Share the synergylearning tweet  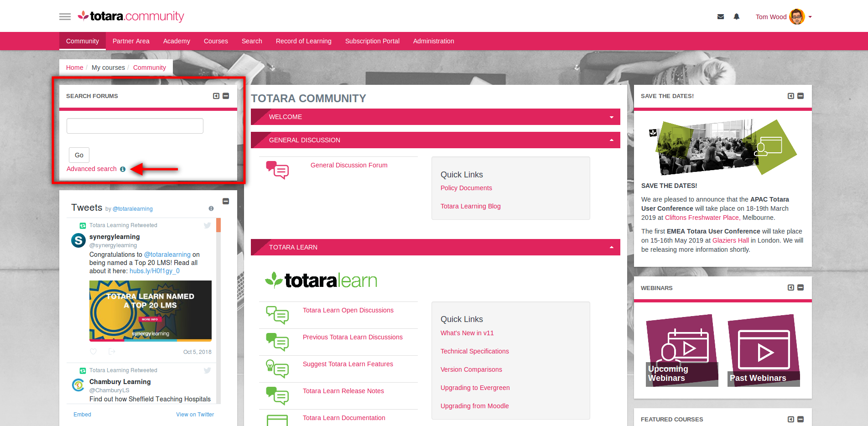click(x=112, y=352)
